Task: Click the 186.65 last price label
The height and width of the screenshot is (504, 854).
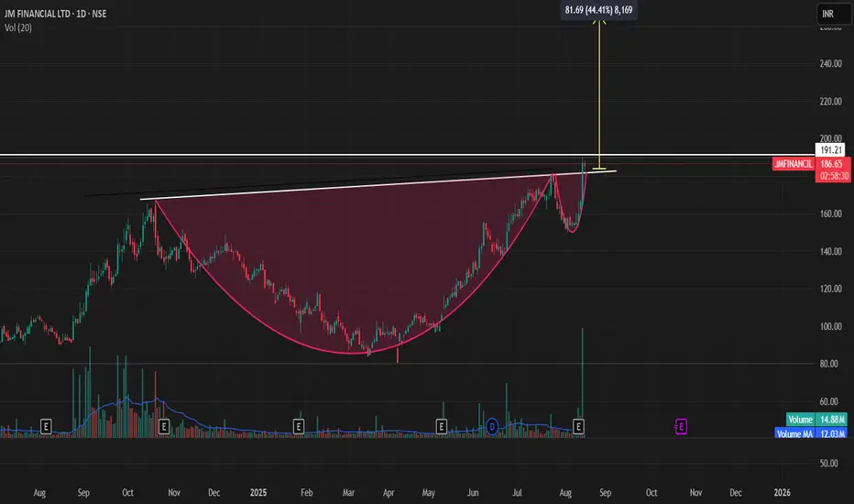Action: pyautogui.click(x=832, y=163)
